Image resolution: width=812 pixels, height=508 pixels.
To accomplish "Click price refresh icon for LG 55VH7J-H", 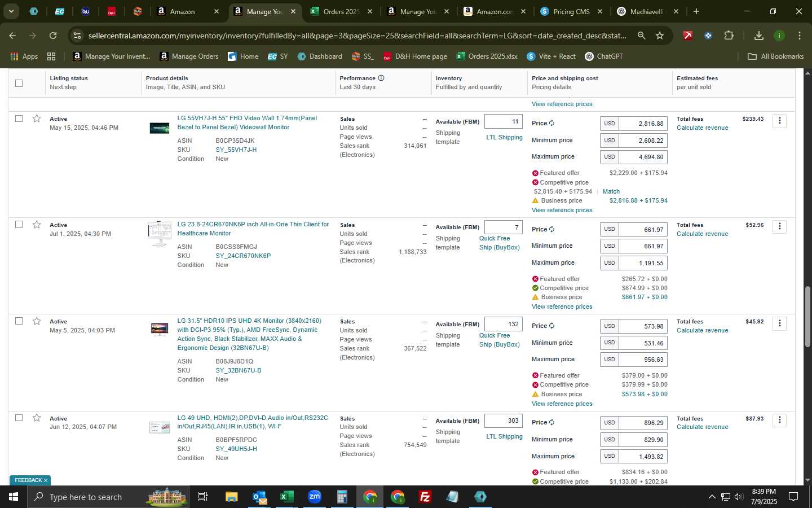I will pos(551,123).
